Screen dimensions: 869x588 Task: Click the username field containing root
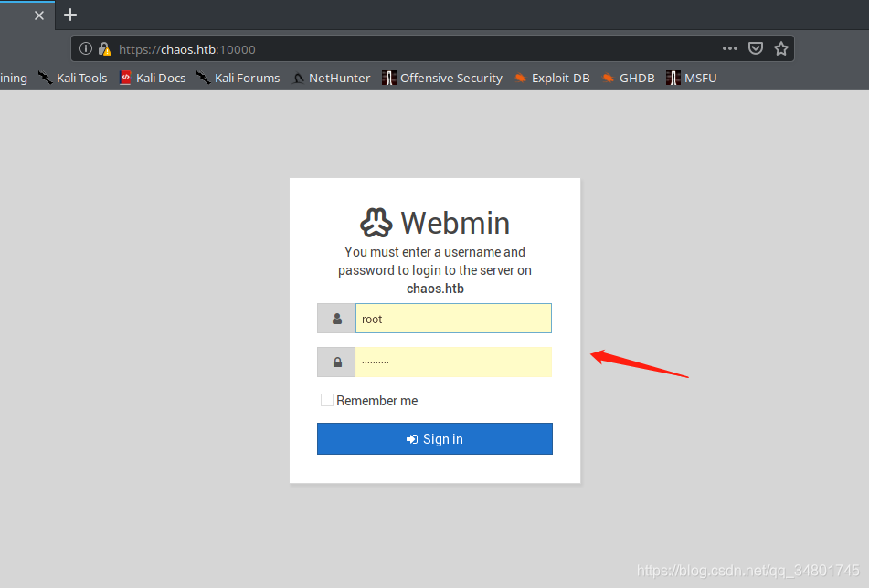[x=453, y=319]
